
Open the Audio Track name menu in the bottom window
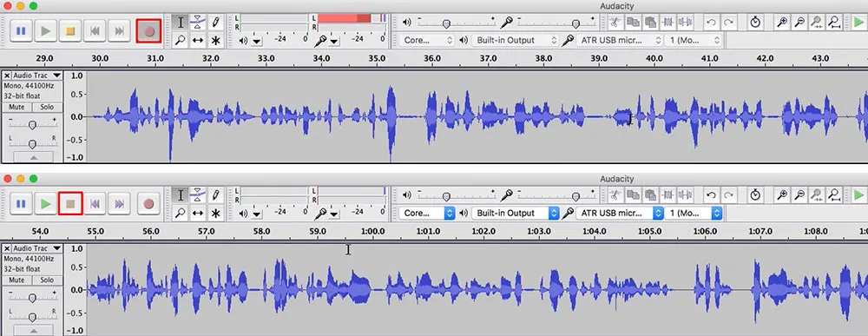coord(37,248)
